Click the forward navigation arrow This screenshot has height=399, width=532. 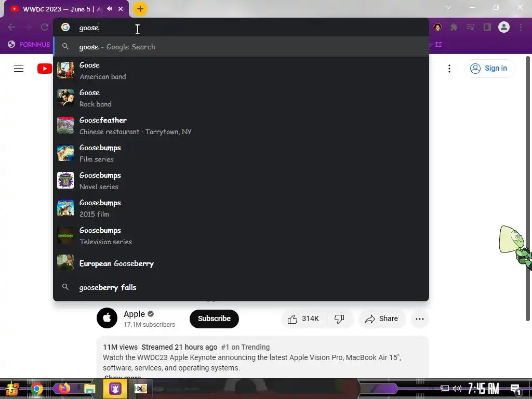click(x=28, y=27)
